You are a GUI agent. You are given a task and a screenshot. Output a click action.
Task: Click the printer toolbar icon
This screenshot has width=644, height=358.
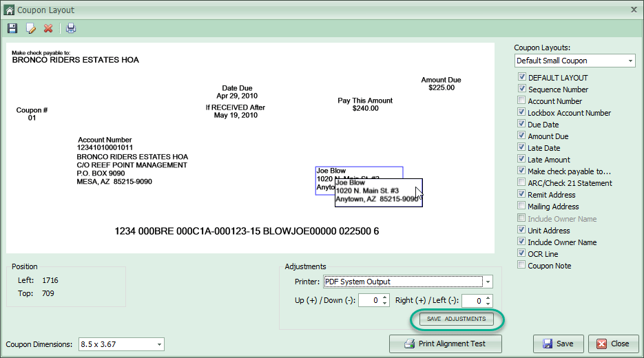[71, 28]
